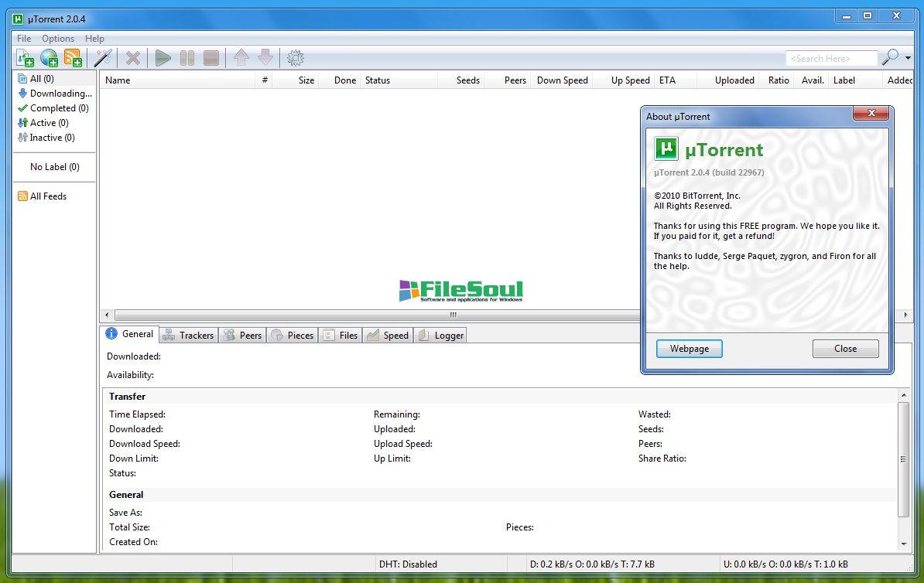Switch to the Trackers tab

tap(189, 336)
